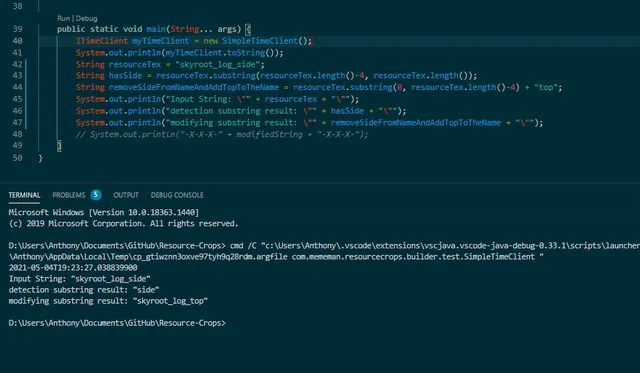This screenshot has width=640, height=373.
Task: Click line number 44 in the gutter
Action: pos(17,87)
